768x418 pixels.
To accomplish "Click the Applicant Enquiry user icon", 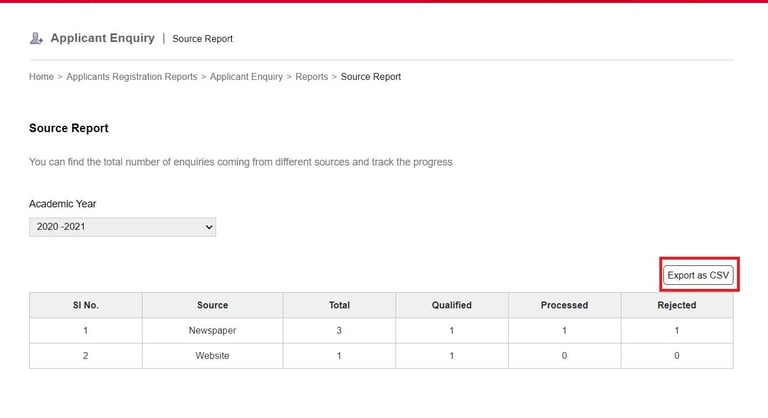I will click(x=36, y=38).
